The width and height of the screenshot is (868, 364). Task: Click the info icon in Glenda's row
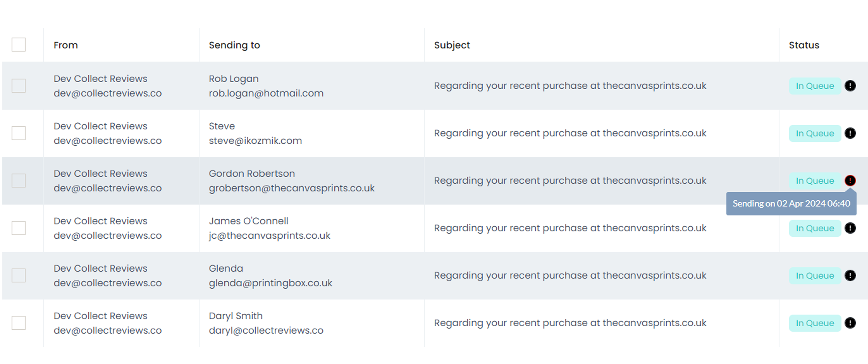coord(850,275)
